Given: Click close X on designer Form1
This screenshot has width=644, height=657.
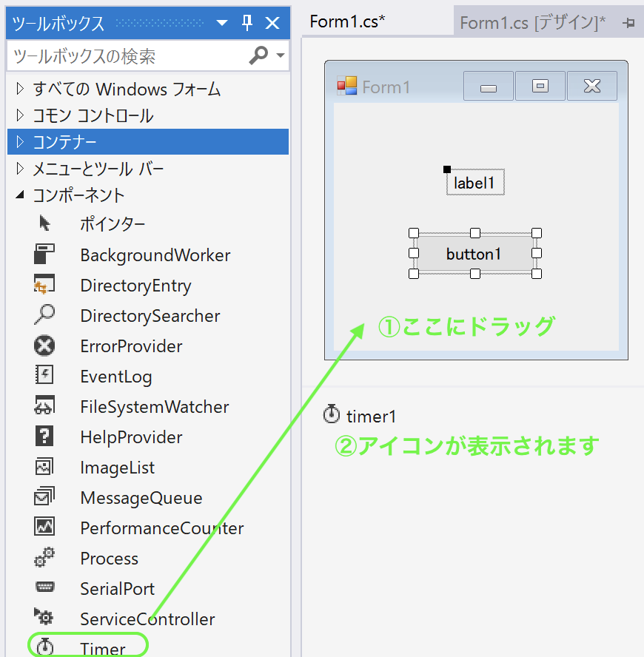Looking at the screenshot, I should tap(592, 86).
